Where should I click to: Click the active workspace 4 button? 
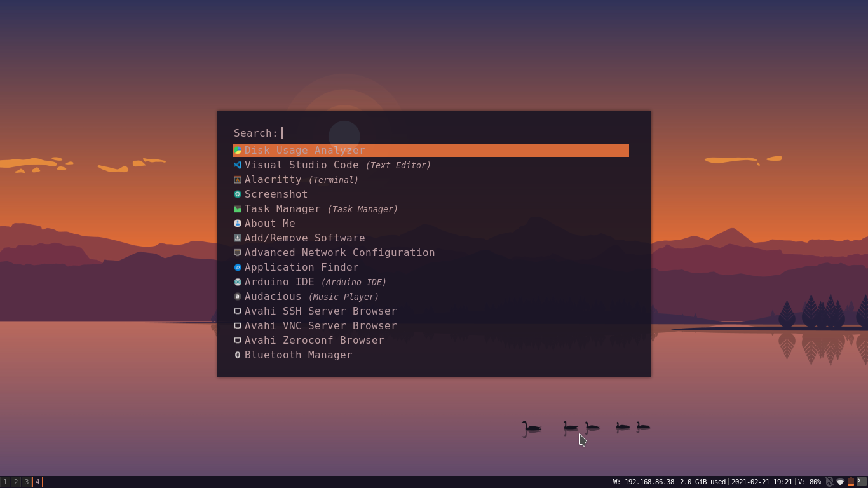click(x=37, y=482)
